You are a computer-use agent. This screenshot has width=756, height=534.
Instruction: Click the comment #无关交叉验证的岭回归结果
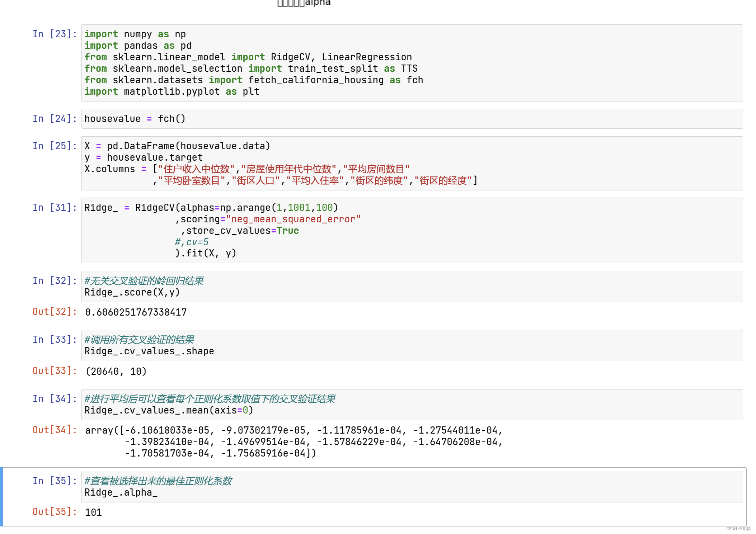tap(144, 281)
